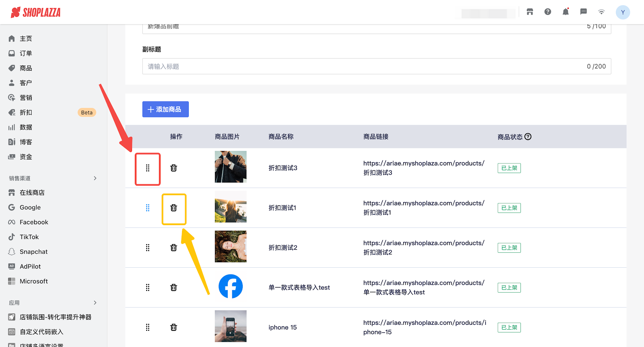This screenshot has height=347, width=644.
Task: Go to 商品 in the sidebar
Action: point(26,68)
